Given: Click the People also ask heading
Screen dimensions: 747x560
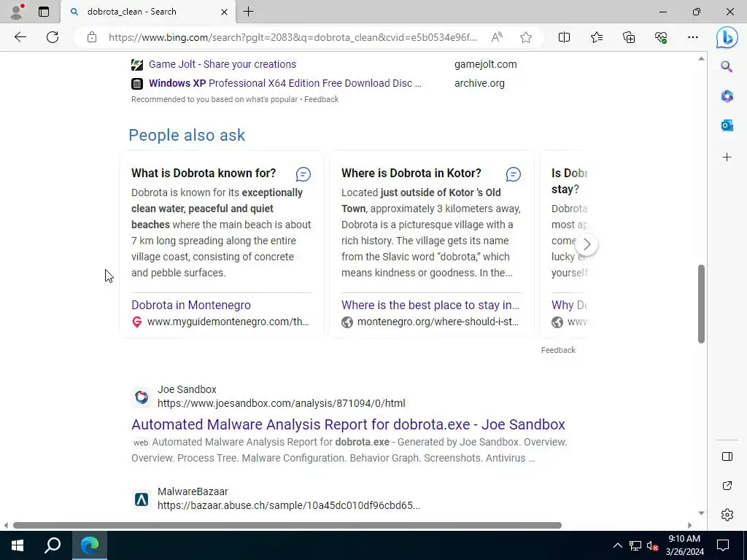Looking at the screenshot, I should tap(187, 135).
